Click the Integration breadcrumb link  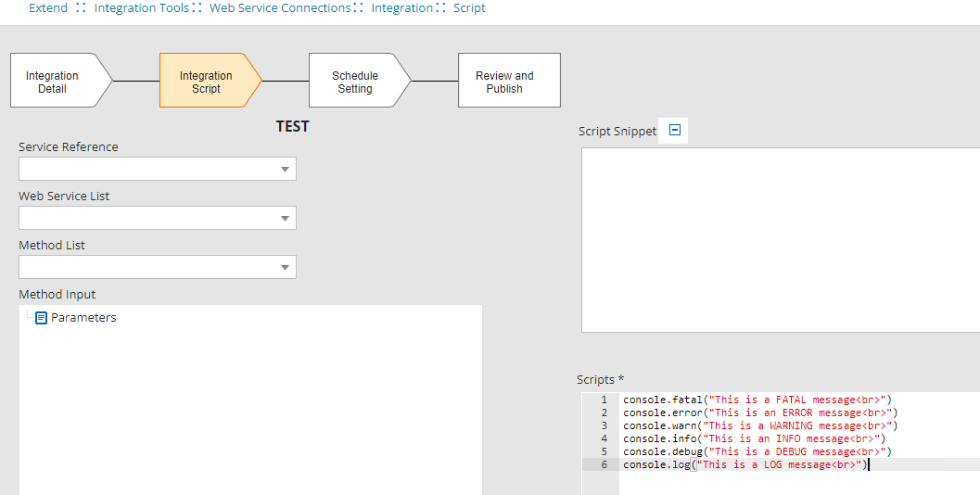[x=401, y=8]
